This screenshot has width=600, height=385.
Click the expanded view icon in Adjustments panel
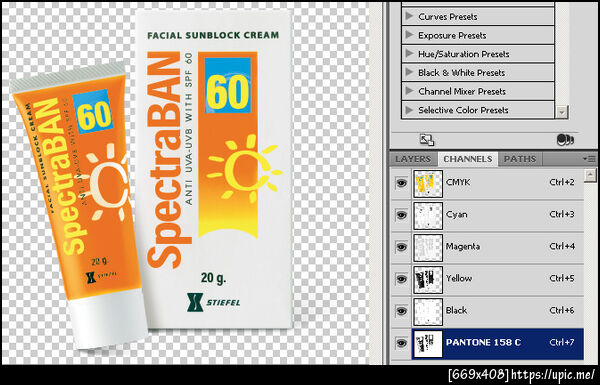click(x=427, y=140)
